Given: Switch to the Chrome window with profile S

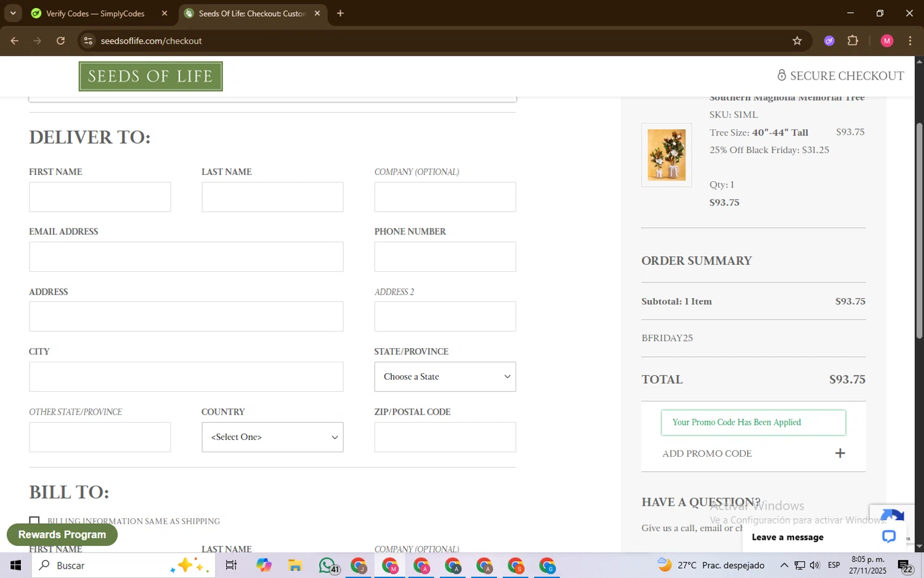Looking at the screenshot, I should (516, 566).
